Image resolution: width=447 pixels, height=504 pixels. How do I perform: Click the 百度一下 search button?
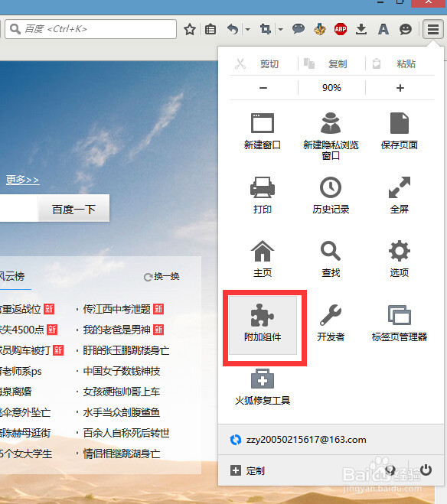(73, 210)
